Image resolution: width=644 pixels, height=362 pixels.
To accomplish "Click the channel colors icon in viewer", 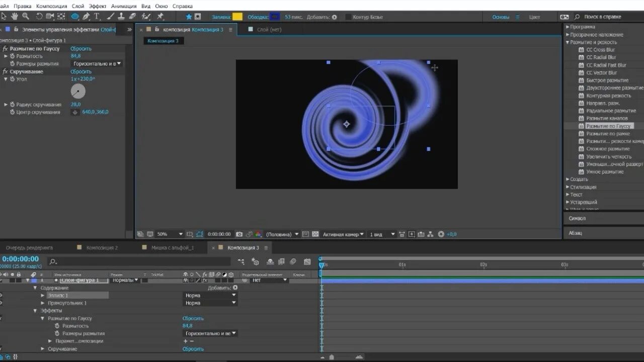I will coord(258,234).
